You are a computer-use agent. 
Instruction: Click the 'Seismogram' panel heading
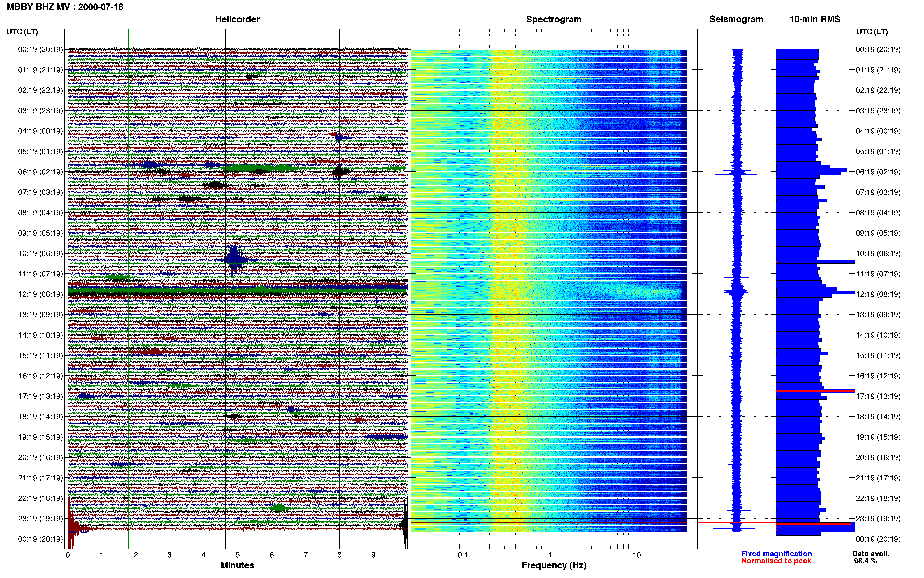736,19
